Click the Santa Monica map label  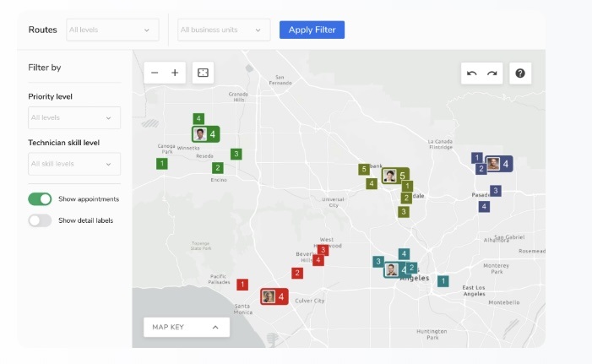242,309
